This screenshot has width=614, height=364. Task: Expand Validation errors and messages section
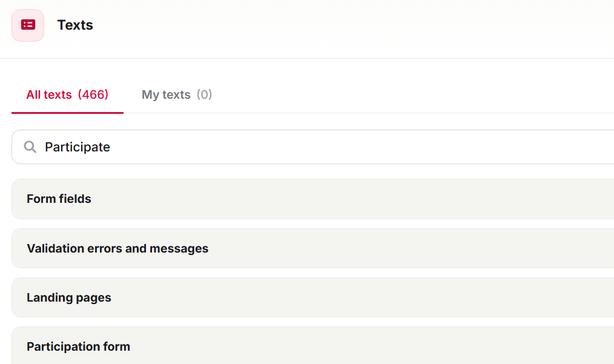coord(313,248)
